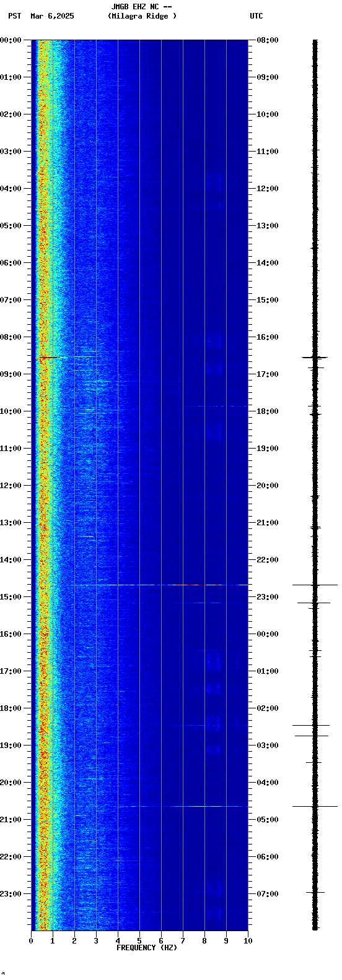
Task: Click the UTC "07:00" time label
Action: tap(268, 894)
